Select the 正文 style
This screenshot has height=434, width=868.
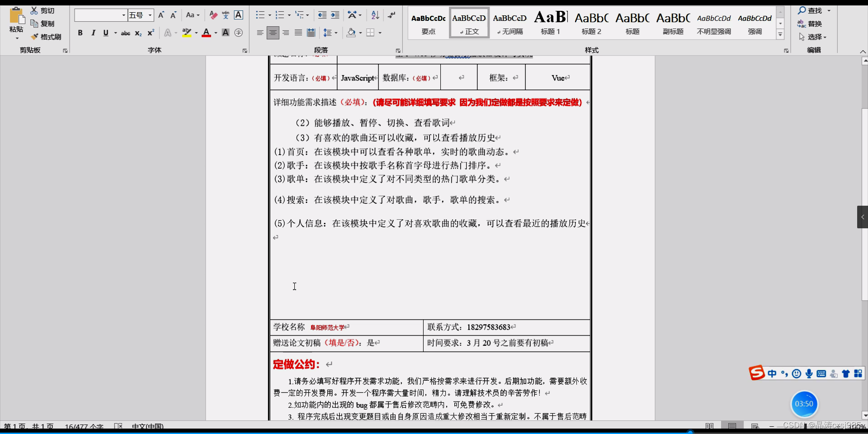(469, 23)
